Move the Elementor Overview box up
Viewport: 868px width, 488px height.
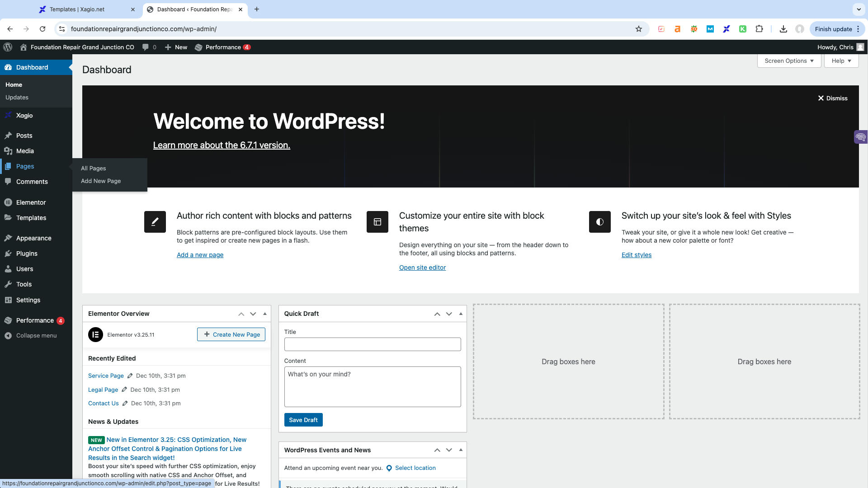241,314
